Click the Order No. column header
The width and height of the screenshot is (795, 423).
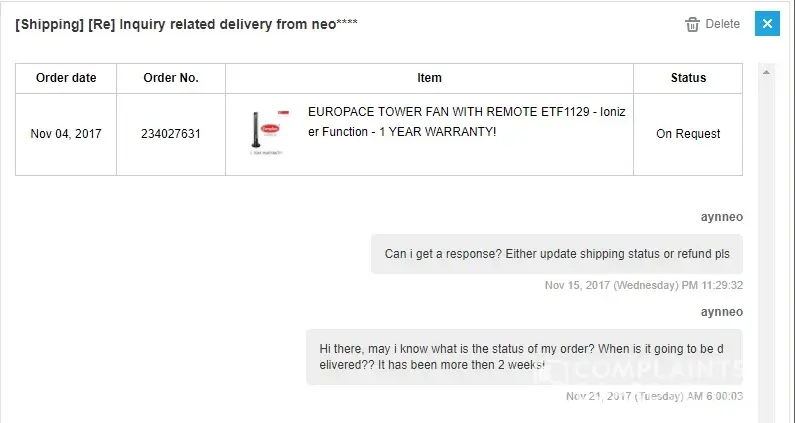coord(171,78)
